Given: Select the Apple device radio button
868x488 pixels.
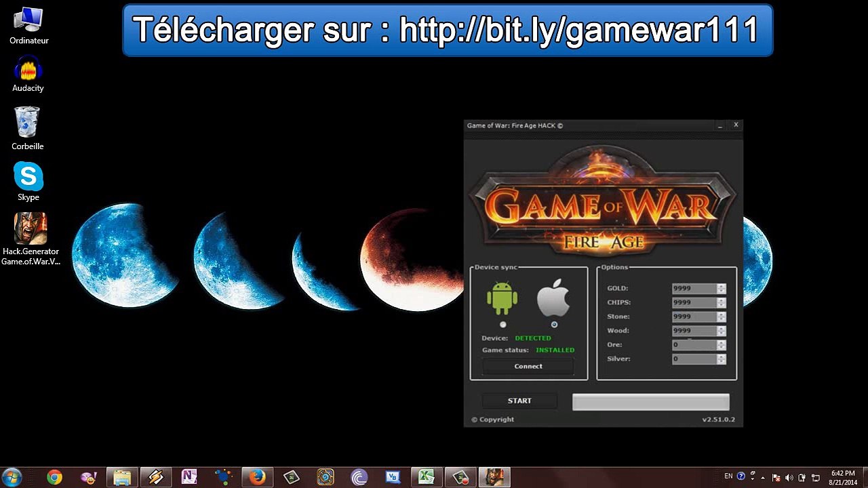Looking at the screenshot, I should 554,325.
